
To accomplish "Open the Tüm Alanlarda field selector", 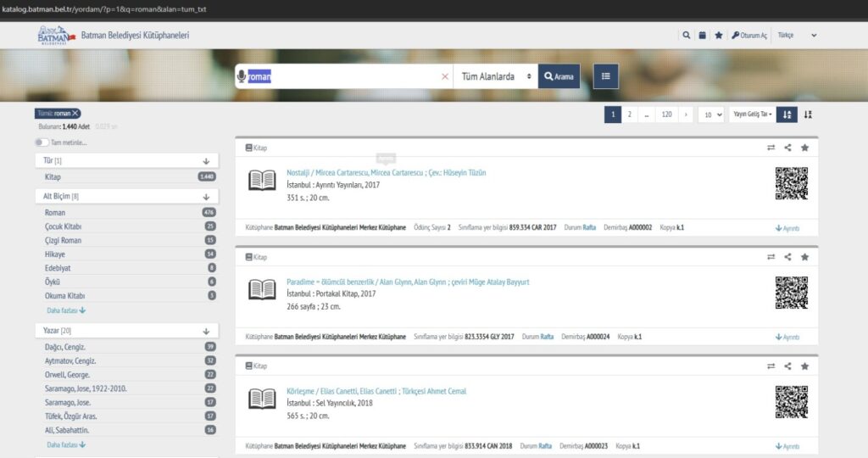I will pyautogui.click(x=495, y=76).
